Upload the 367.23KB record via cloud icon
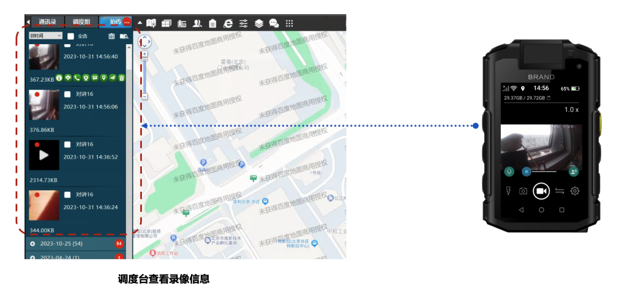The image size is (644, 292). pyautogui.click(x=68, y=77)
